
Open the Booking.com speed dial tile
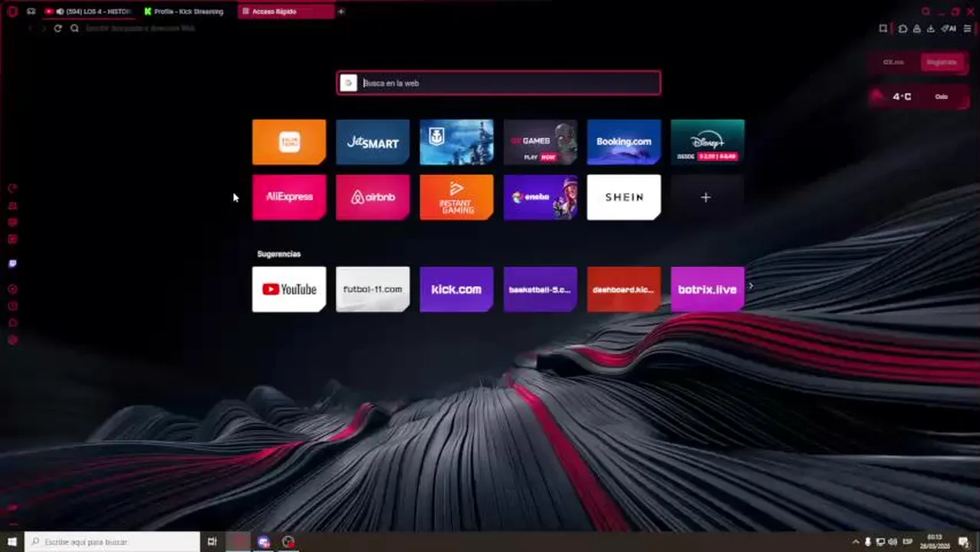click(623, 142)
